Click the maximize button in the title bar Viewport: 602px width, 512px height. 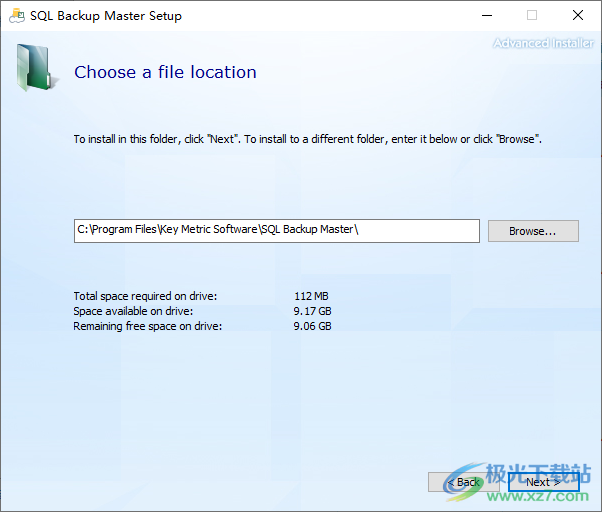point(532,15)
